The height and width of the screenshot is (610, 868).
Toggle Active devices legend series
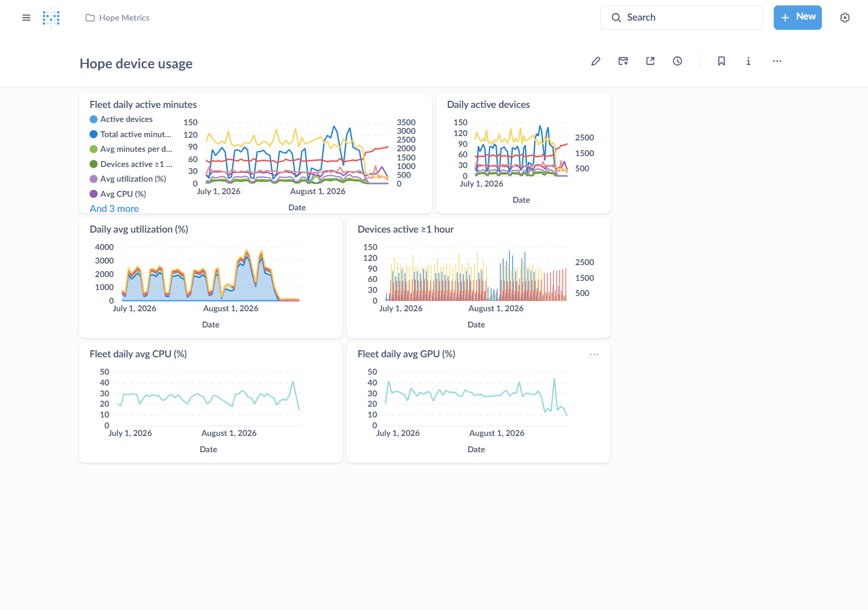click(x=121, y=119)
